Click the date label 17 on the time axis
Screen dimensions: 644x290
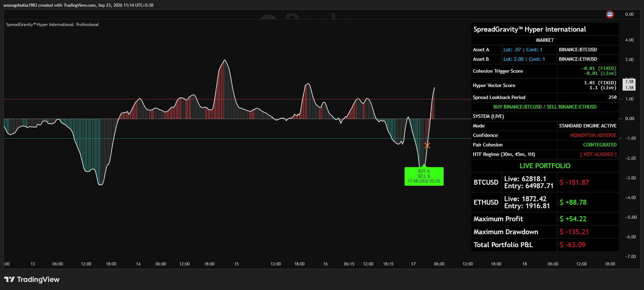coord(413,264)
